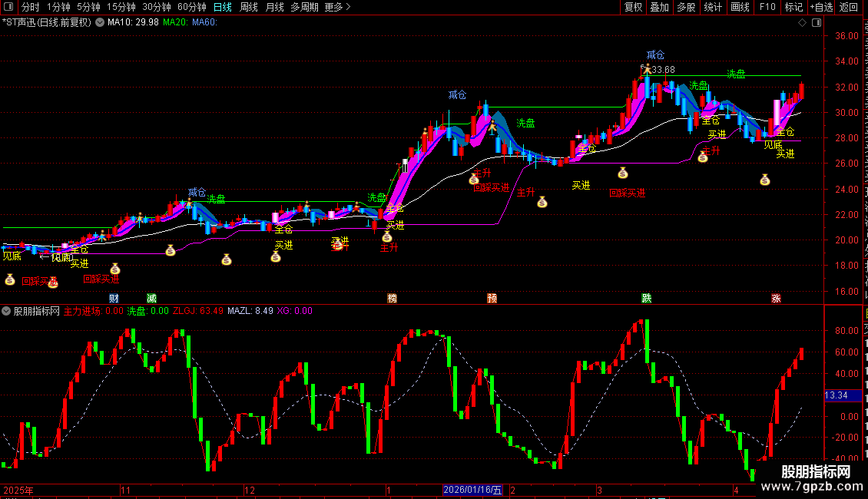Expand the *ST声迅 indicator dropdown arrow

point(100,22)
